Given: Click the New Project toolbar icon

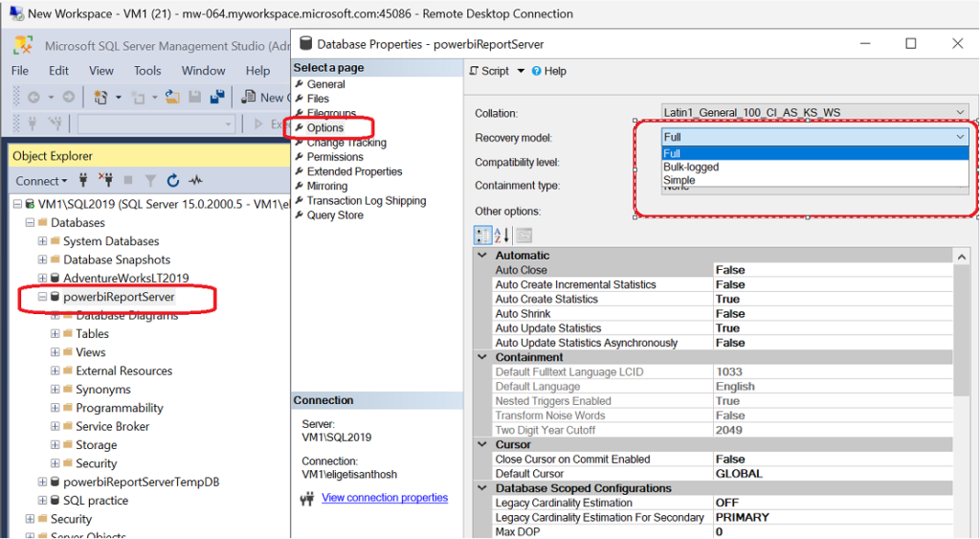Looking at the screenshot, I should tap(100, 97).
